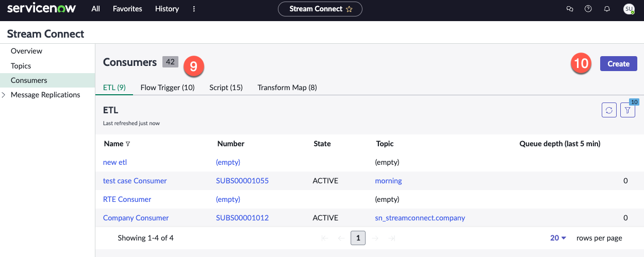Select page 1 button
This screenshot has width=644, height=257.
[358, 238]
